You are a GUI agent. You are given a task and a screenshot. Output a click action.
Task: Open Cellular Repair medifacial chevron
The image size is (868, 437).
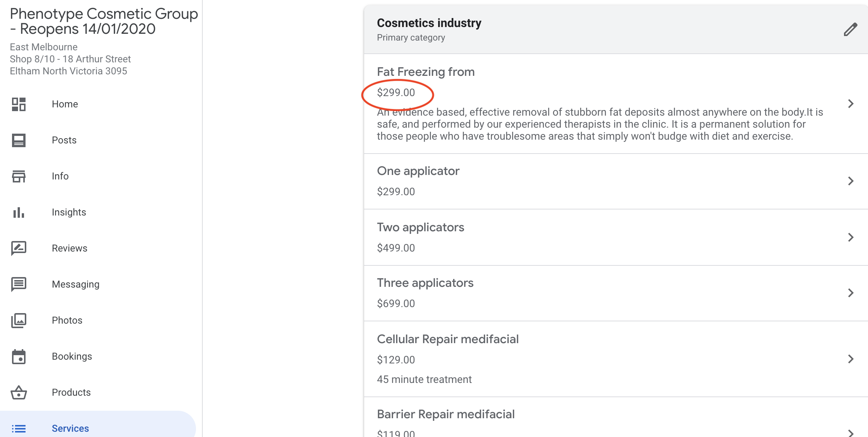pyautogui.click(x=850, y=359)
